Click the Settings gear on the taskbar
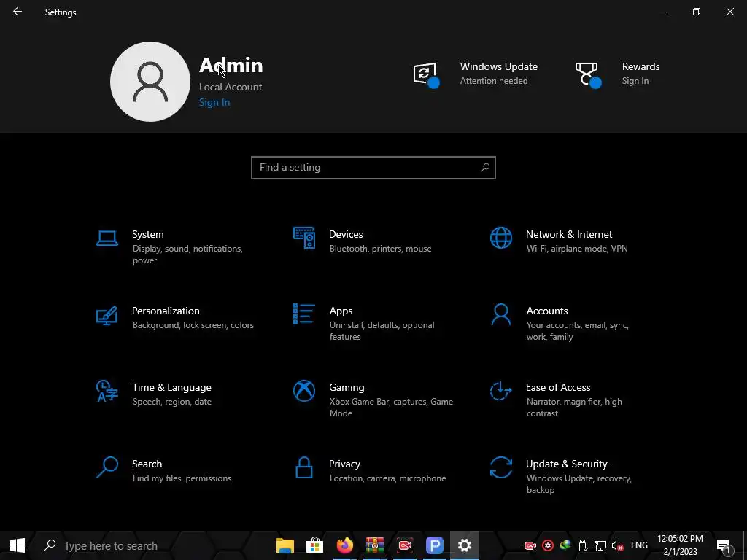 (x=465, y=545)
